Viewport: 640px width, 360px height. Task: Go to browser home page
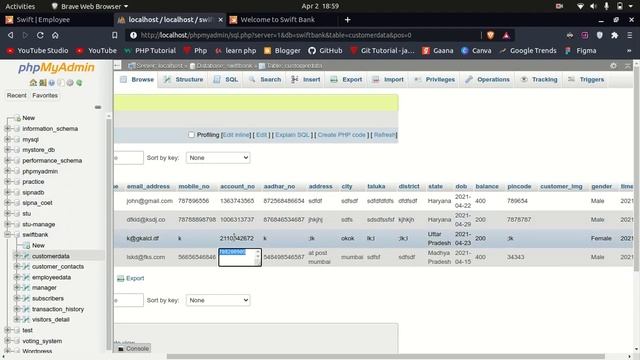(55, 35)
